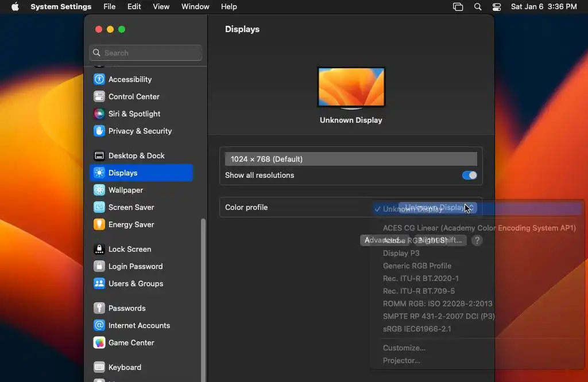Open Accessibility settings label
Viewport: 588px width, 382px height.
[x=130, y=79]
